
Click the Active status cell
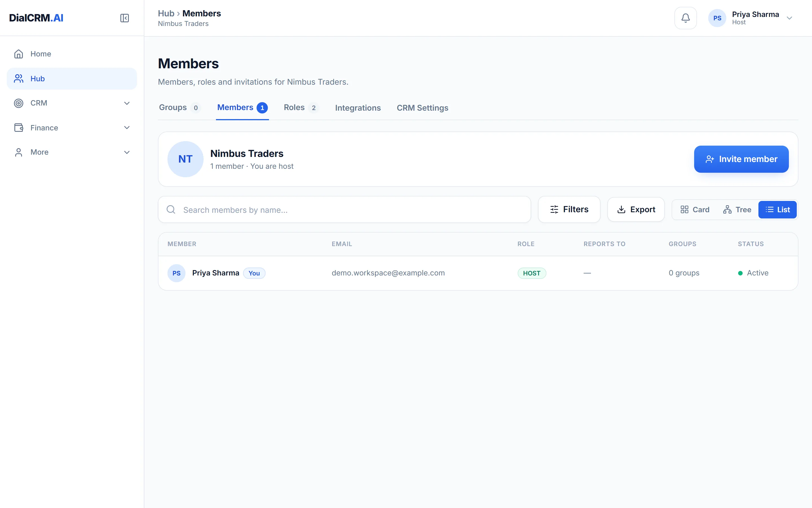[x=753, y=273]
